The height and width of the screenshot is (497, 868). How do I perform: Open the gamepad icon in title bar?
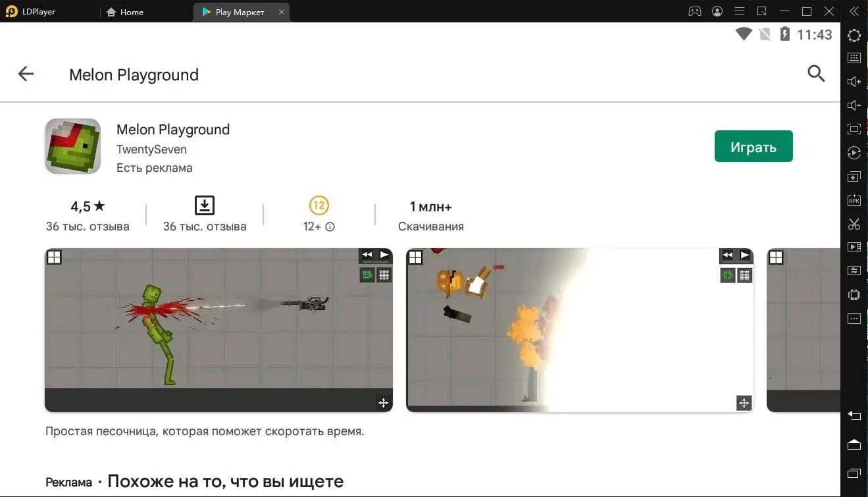pyautogui.click(x=694, y=11)
